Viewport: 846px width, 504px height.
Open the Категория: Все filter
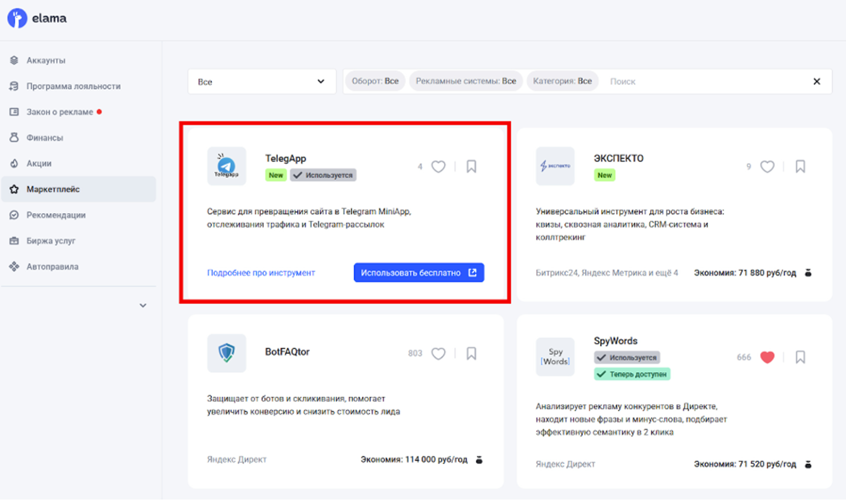point(562,81)
